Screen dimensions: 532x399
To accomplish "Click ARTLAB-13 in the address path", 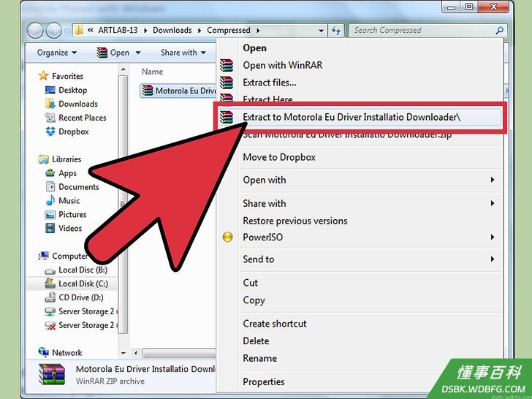I will (x=118, y=30).
